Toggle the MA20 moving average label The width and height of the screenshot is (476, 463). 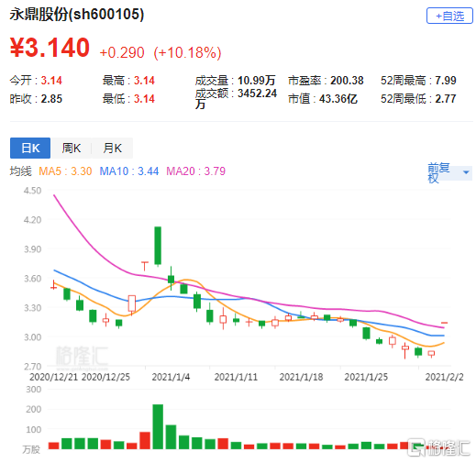tap(195, 171)
